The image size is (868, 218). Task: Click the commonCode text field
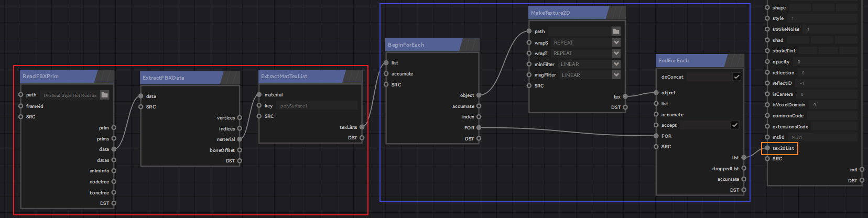point(832,116)
